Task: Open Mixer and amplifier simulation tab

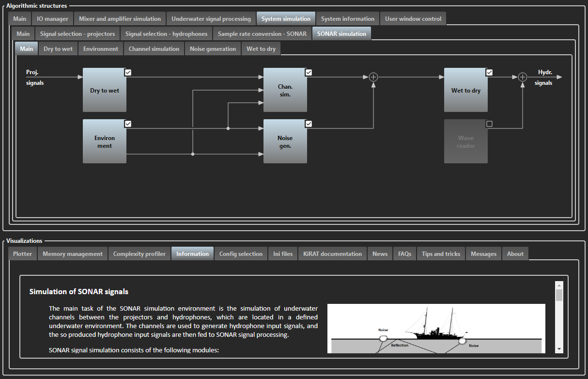Action: pos(120,19)
